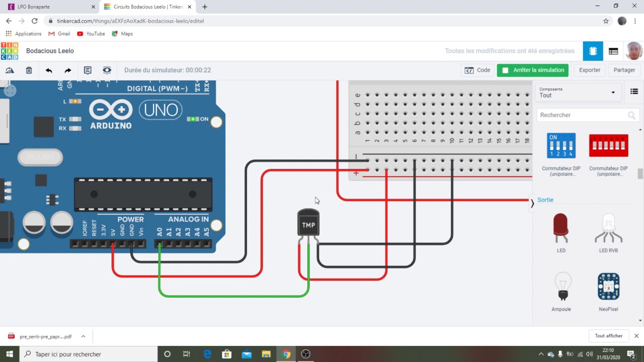Select the red Commutateur DIP component

click(x=608, y=153)
